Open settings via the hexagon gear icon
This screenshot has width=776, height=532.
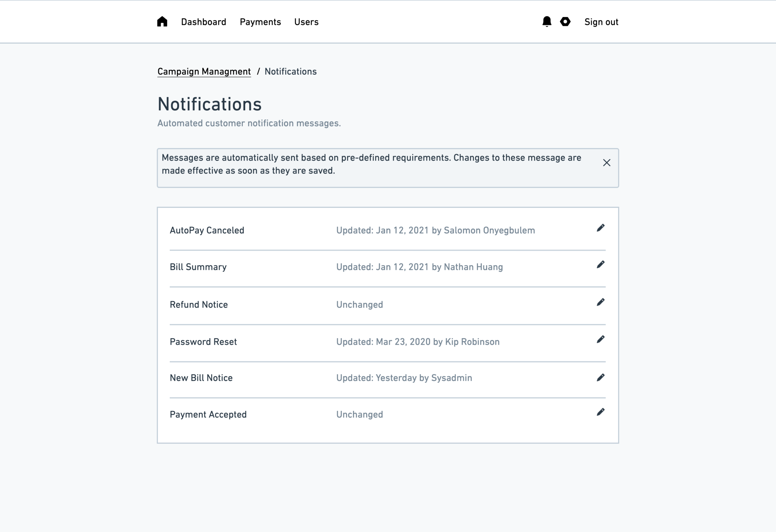tap(565, 22)
